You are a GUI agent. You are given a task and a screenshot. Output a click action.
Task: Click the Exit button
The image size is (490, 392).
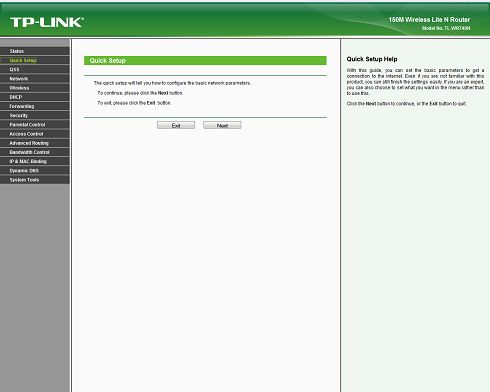pos(176,125)
